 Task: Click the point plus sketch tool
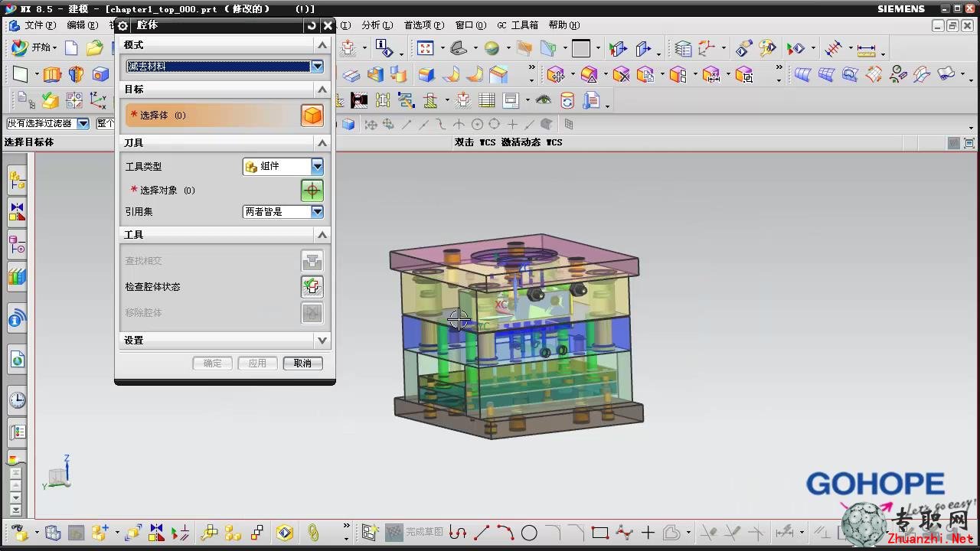pos(648,533)
